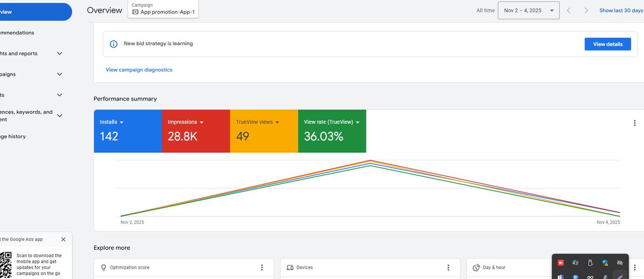
Task: Click the campaign type icon in the selector
Action: [135, 12]
